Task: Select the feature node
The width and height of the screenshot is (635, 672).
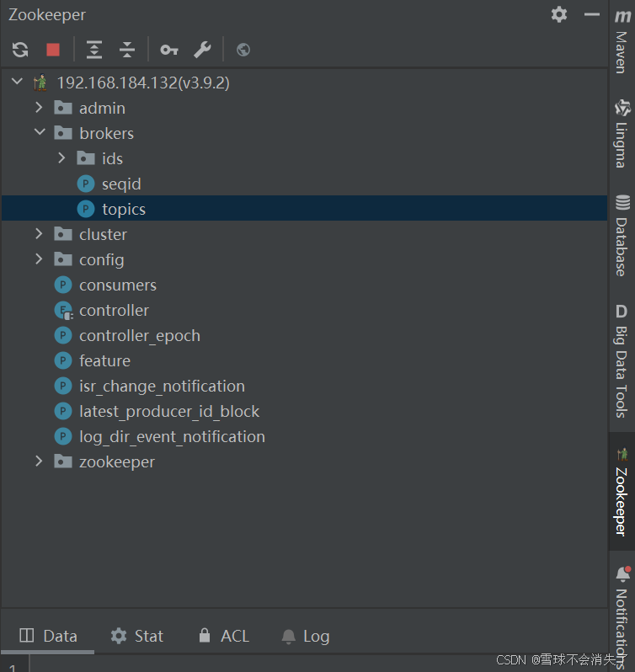Action: (104, 361)
